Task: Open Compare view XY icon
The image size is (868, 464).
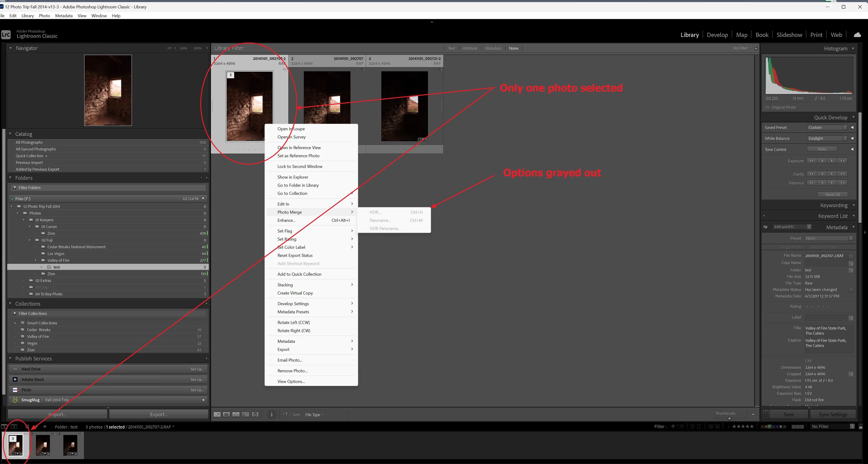Action: click(236, 415)
